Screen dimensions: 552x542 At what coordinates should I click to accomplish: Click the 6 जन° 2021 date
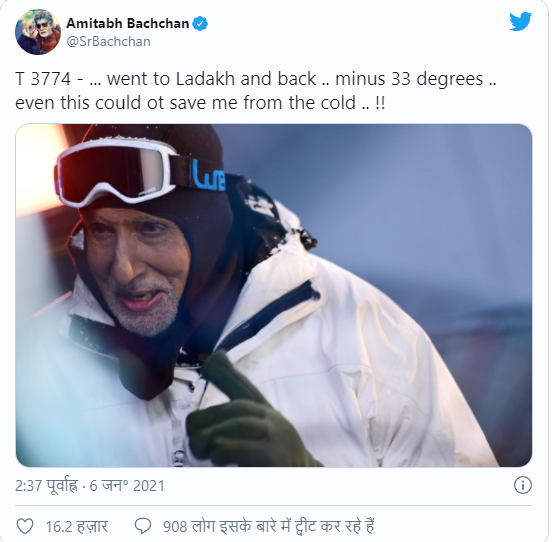(127, 486)
